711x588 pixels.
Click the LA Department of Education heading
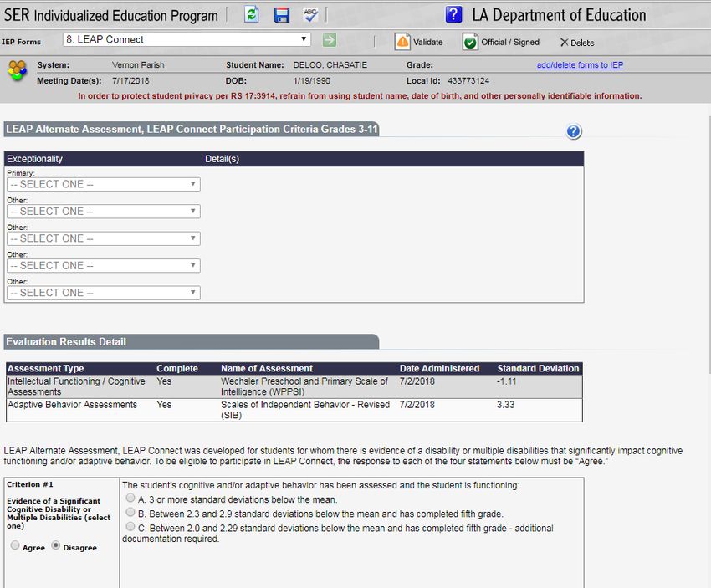[559, 15]
